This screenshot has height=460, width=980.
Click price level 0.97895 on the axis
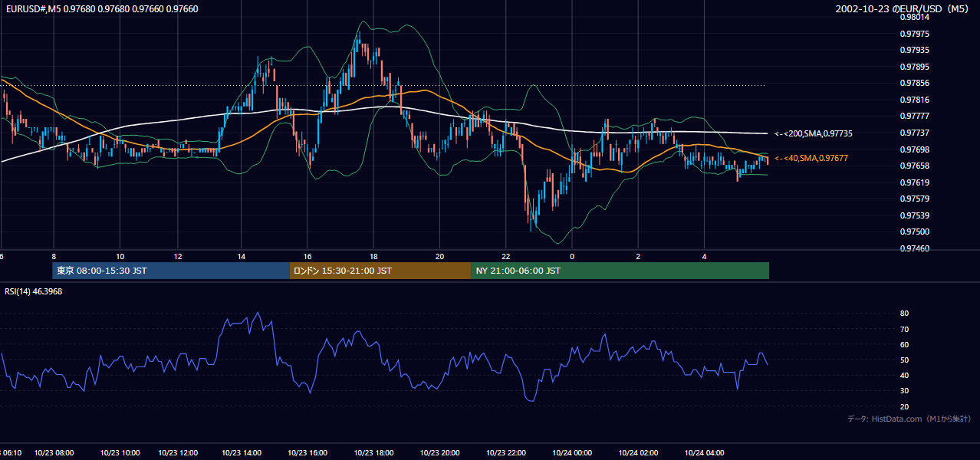pyautogui.click(x=915, y=67)
